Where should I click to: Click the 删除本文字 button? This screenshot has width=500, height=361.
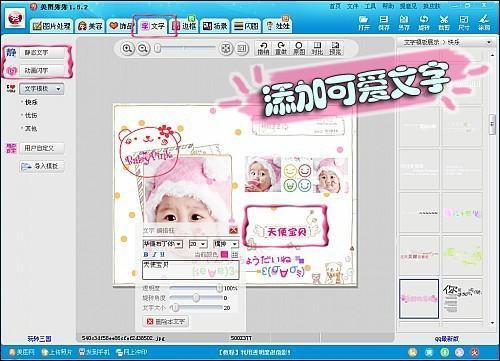(166, 322)
